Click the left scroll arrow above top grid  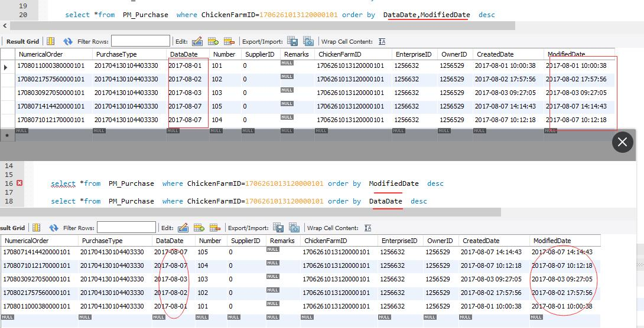click(5, 25)
